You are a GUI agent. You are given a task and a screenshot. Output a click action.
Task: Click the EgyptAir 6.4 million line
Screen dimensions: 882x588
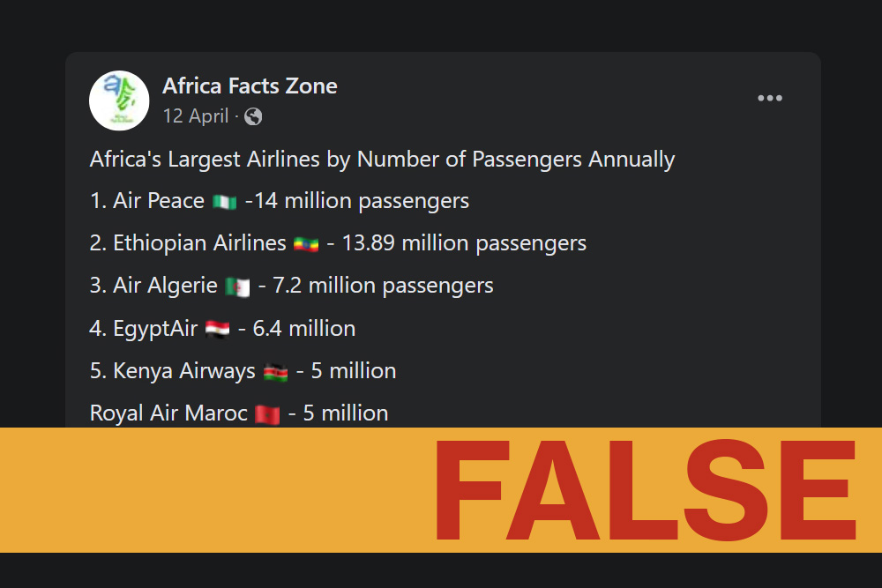[221, 327]
